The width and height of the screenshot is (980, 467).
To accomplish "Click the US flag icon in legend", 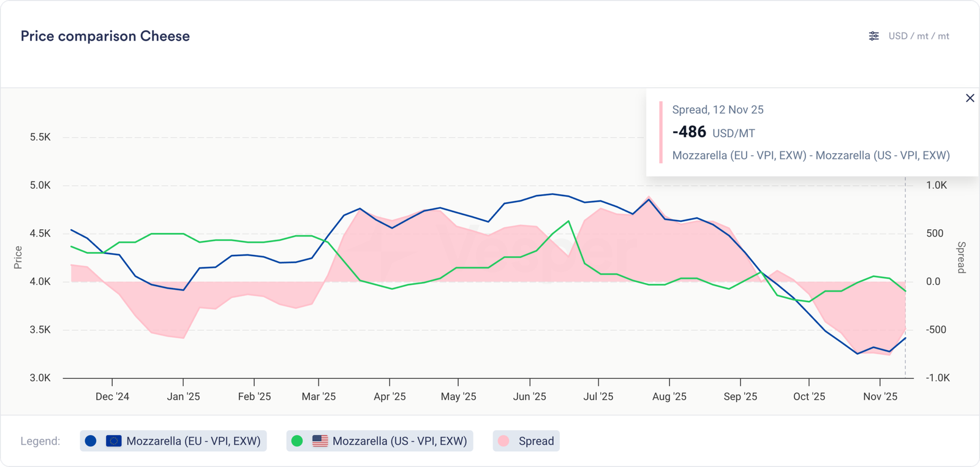I will [x=320, y=441].
